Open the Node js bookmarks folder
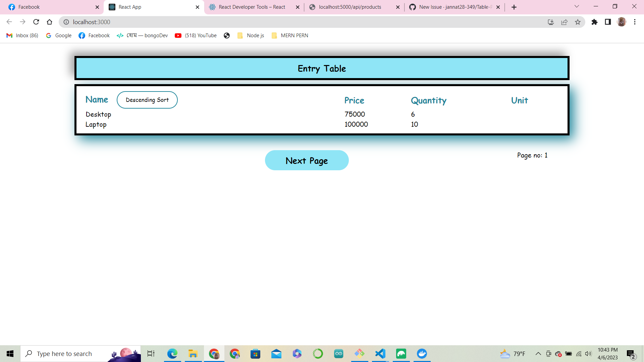 pos(251,36)
